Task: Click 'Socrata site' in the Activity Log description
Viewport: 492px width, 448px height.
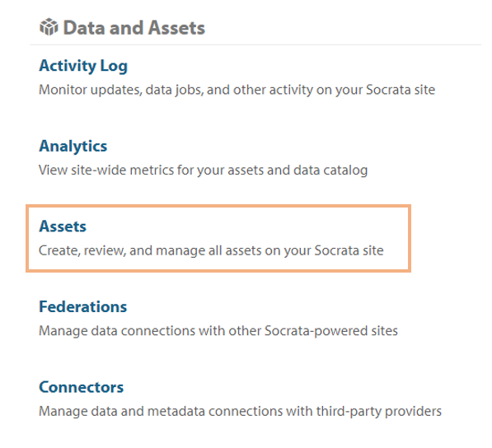Action: (401, 90)
